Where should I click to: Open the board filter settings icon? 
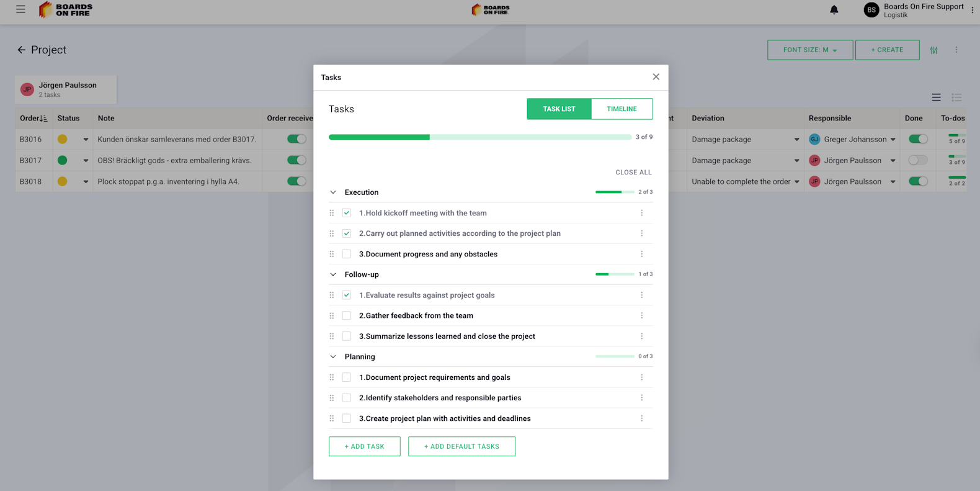pyautogui.click(x=933, y=50)
